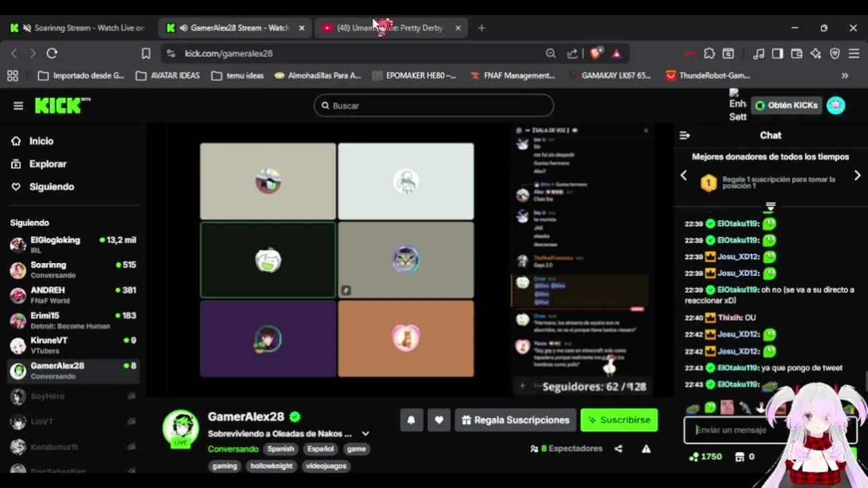The height and width of the screenshot is (488, 868).
Task: Open the Kick hamburger sidebar menu
Action: (18, 106)
